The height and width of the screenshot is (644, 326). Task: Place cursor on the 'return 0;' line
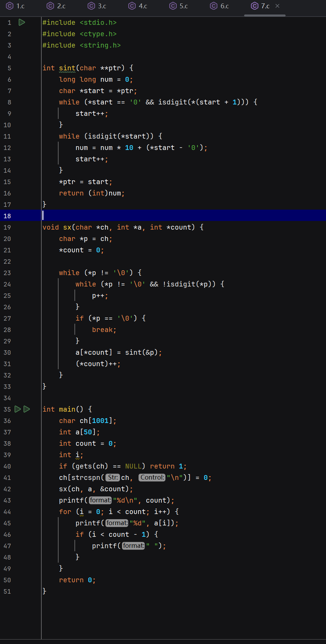(77, 580)
